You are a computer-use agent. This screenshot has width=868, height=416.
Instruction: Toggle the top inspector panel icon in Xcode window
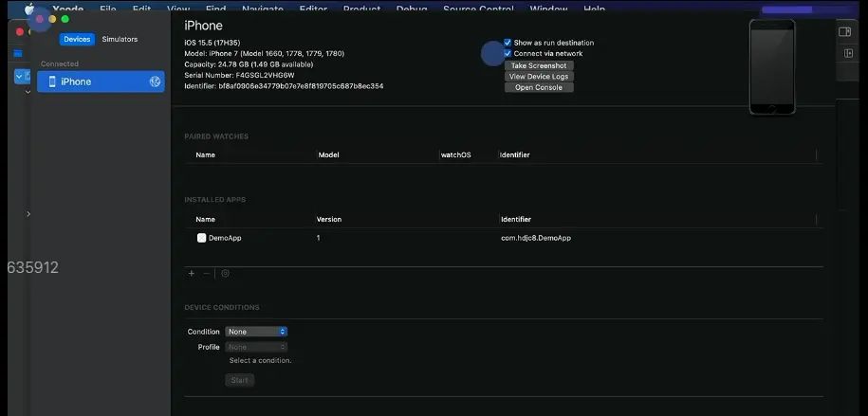coord(844,32)
